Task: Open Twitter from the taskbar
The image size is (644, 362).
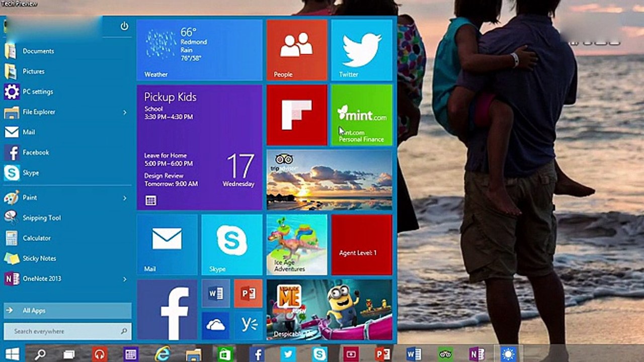Action: 288,354
